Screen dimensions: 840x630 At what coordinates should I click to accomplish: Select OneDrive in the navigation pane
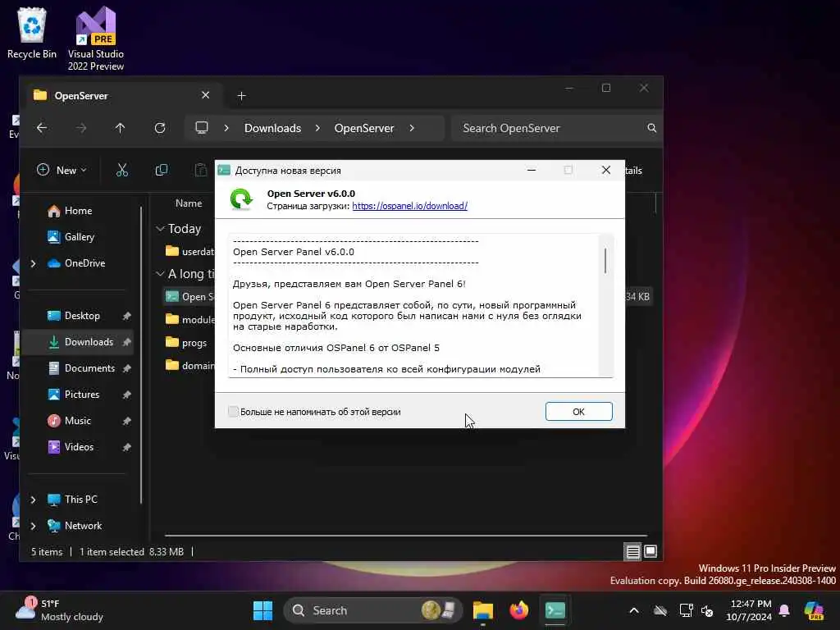84,263
